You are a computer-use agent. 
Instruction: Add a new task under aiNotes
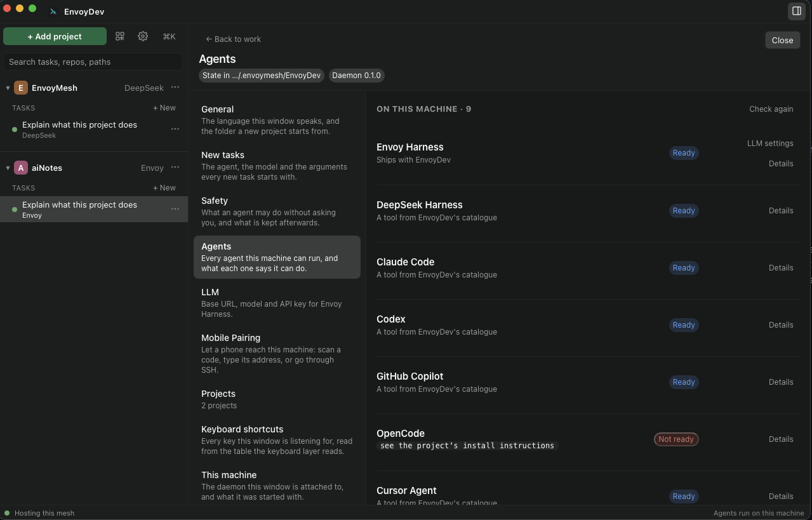tap(164, 188)
